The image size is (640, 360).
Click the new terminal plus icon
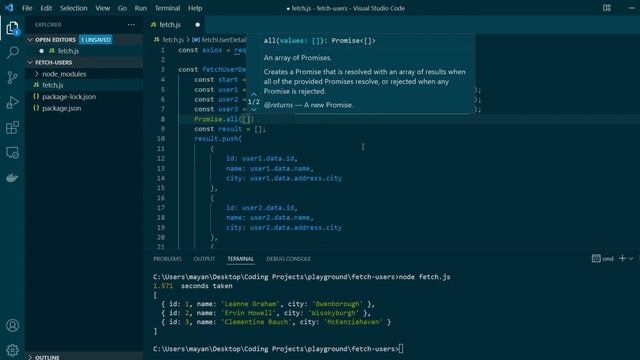tap(622, 258)
